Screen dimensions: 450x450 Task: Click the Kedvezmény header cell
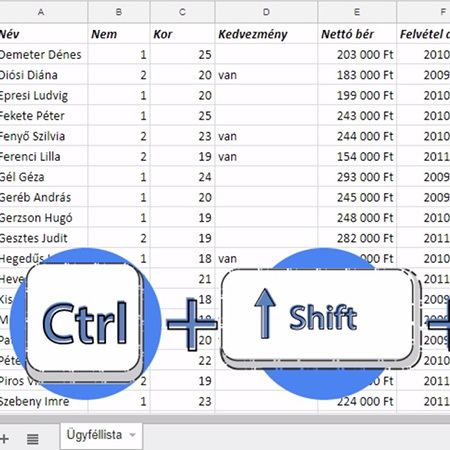(267, 34)
